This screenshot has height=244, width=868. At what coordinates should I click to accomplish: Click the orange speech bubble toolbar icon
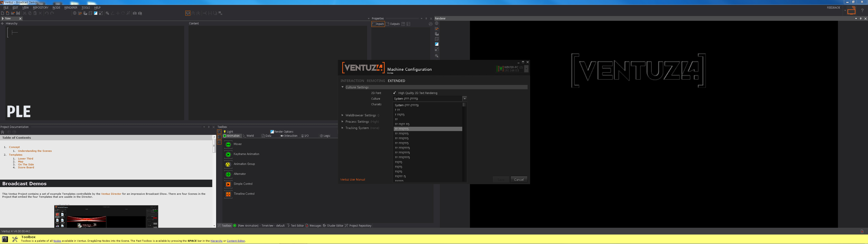point(188,13)
